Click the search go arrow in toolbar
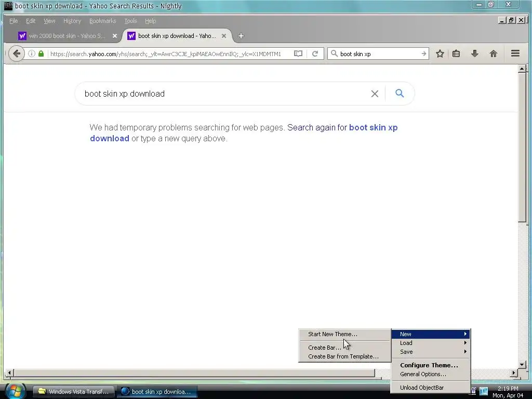 click(423, 54)
